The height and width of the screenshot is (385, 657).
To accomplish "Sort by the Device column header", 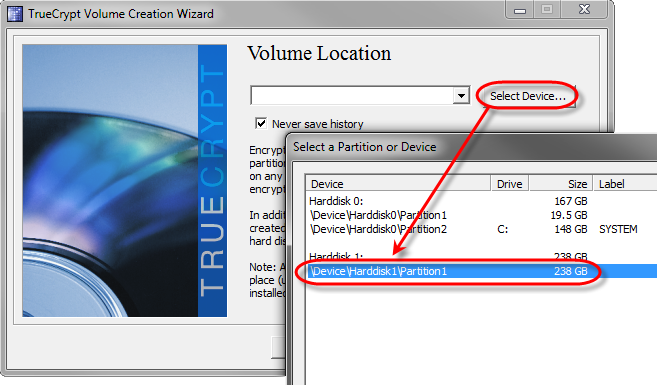I will 398,184.
